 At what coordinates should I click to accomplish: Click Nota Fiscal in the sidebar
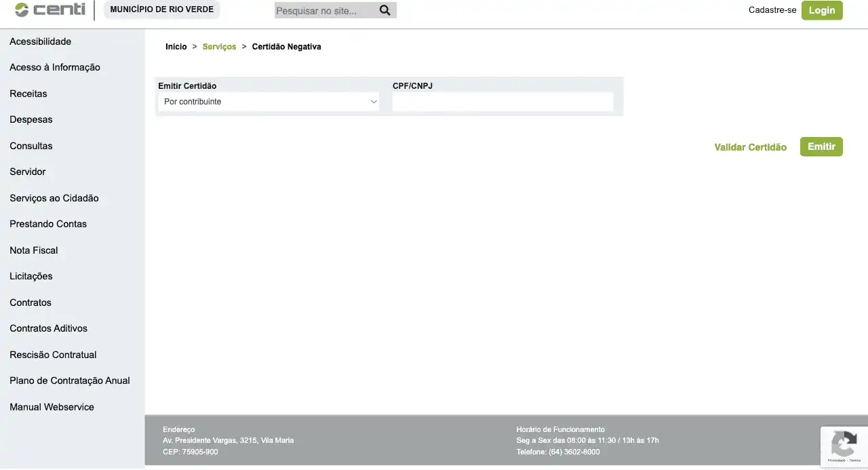34,250
